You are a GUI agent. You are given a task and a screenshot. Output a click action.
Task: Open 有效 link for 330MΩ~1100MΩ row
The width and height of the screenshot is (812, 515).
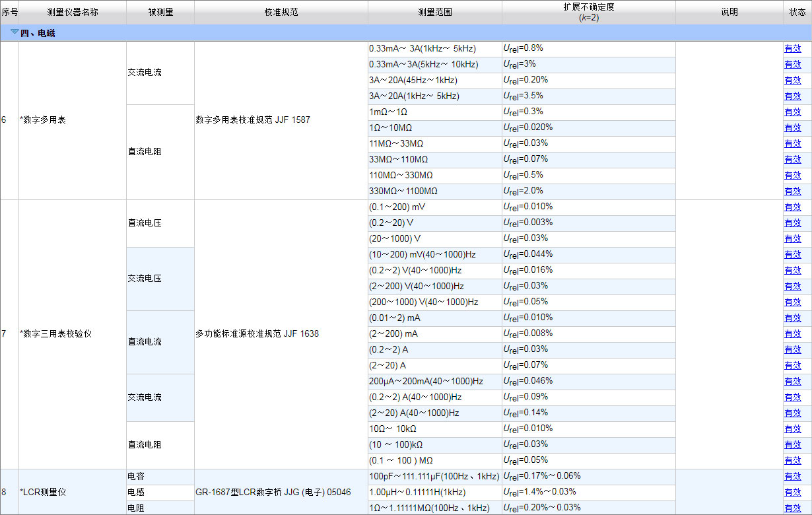[792, 191]
